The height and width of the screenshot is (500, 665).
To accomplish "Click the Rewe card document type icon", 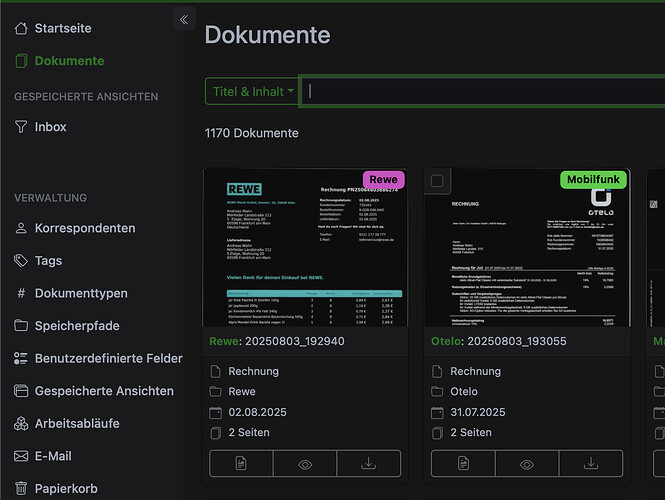I will 215,372.
